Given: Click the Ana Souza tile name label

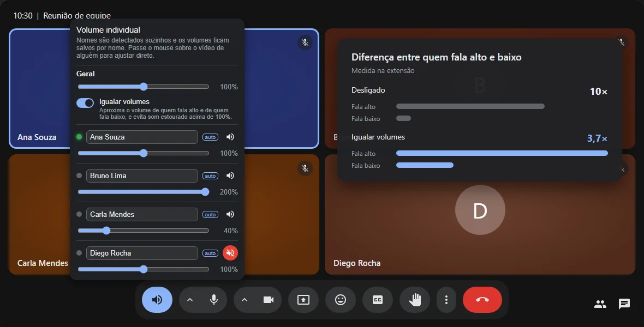Looking at the screenshot, I should [x=37, y=137].
